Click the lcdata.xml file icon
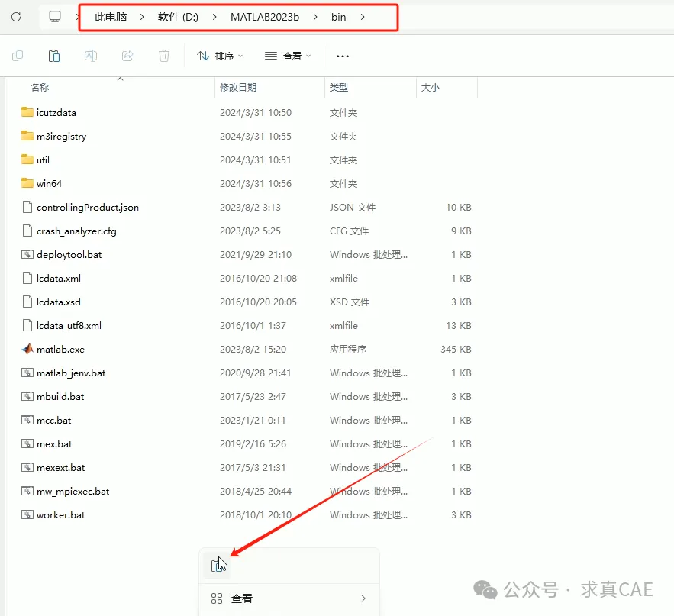Viewport: 674px width, 616px height. coord(27,278)
